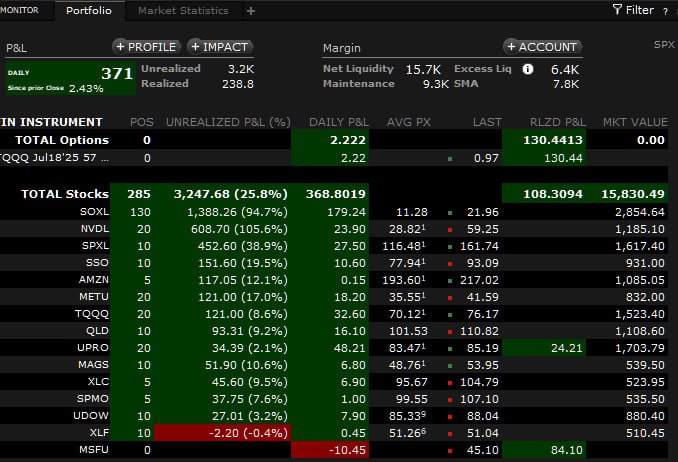Sort by the MKT VALUE column header
Image resolution: width=678 pixels, height=462 pixels.
635,122
